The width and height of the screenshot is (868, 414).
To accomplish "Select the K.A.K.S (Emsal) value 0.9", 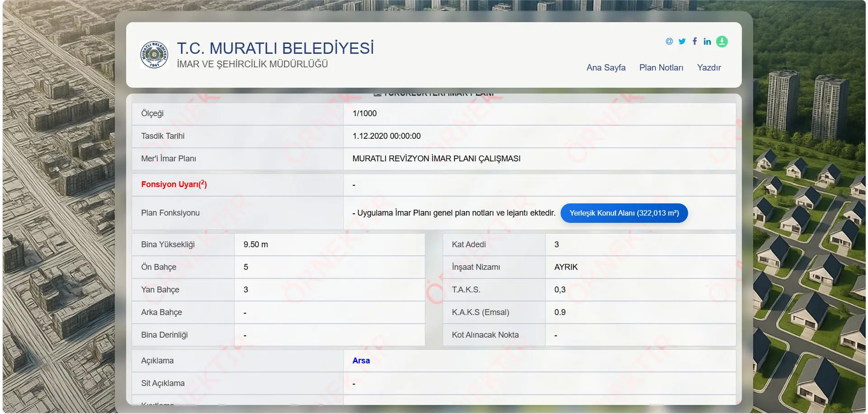I will pos(560,312).
